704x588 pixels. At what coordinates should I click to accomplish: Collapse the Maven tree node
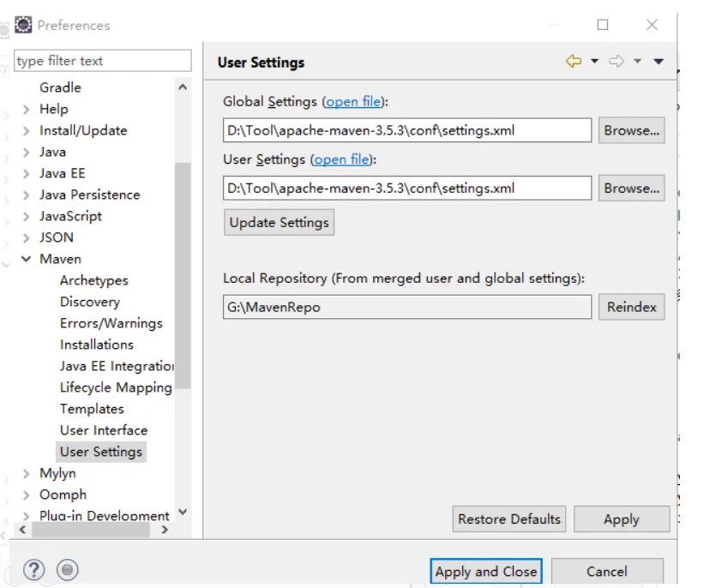26,259
